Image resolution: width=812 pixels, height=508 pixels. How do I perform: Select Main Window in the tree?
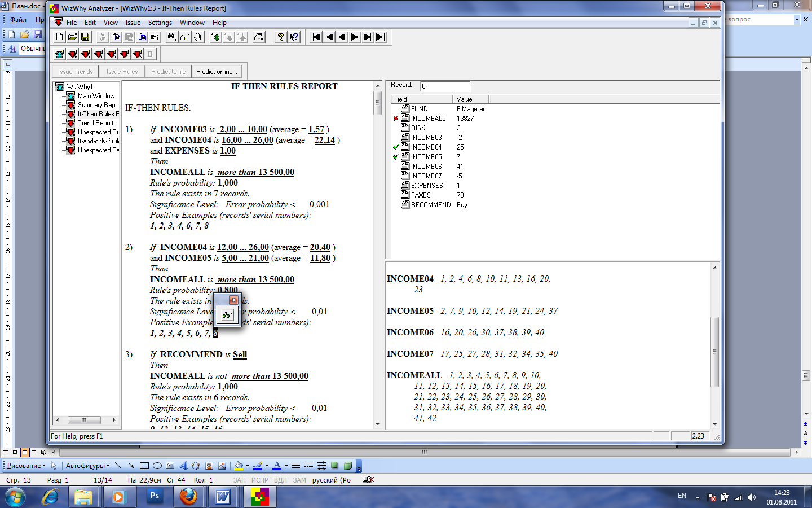click(x=96, y=96)
